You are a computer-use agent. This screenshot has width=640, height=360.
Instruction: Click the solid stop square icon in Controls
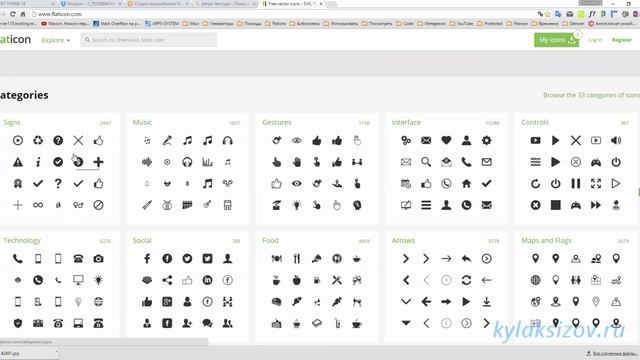click(556, 205)
